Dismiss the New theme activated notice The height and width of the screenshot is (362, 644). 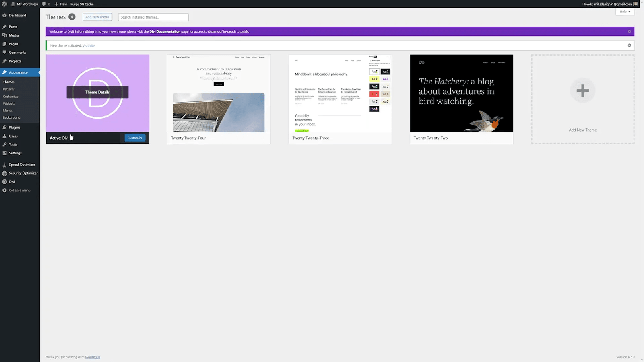pyautogui.click(x=630, y=45)
